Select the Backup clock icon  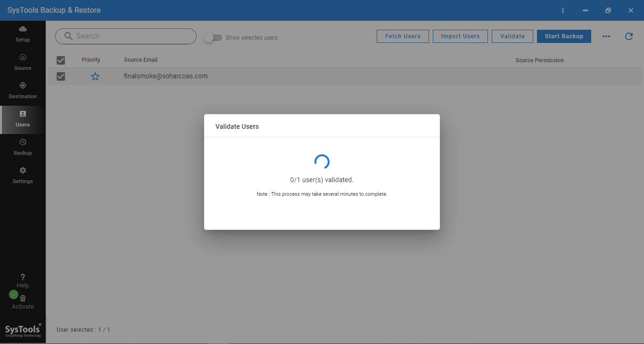tap(23, 143)
